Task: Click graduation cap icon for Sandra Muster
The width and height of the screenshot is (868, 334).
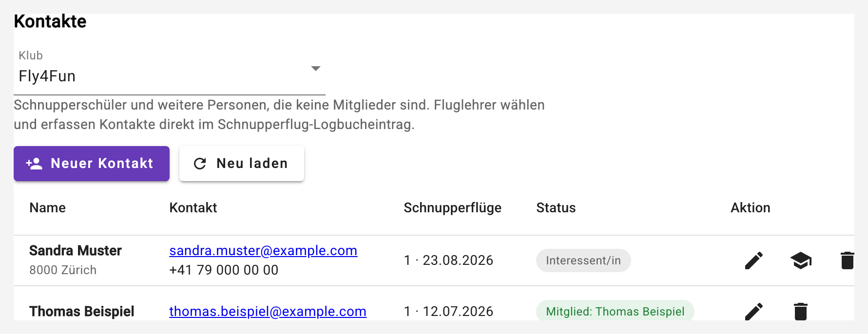Action: [801, 260]
